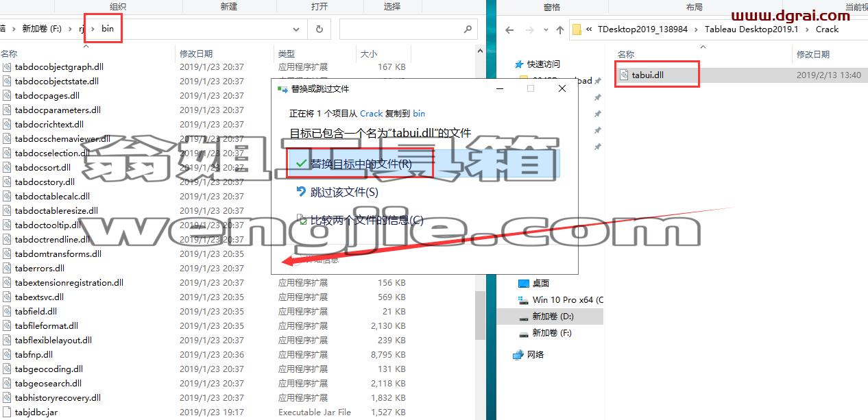
Task: Click the search magnifier icon in left window
Action: (x=468, y=29)
